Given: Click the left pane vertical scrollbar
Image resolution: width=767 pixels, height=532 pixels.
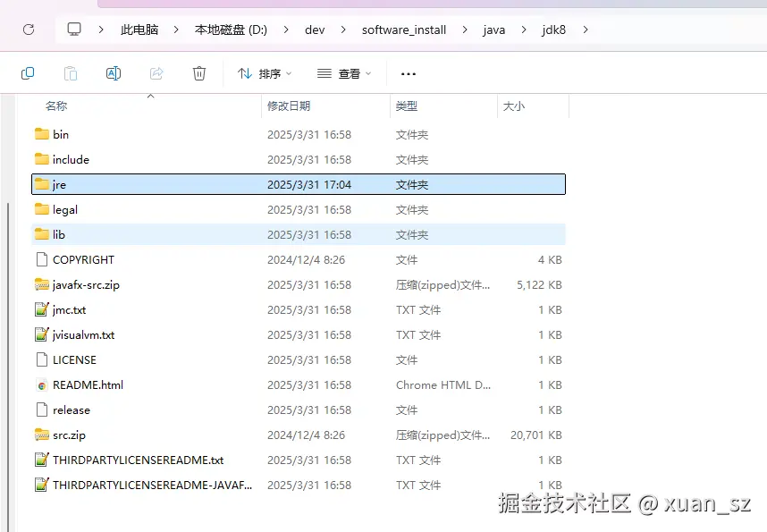Looking at the screenshot, I should (x=8, y=367).
